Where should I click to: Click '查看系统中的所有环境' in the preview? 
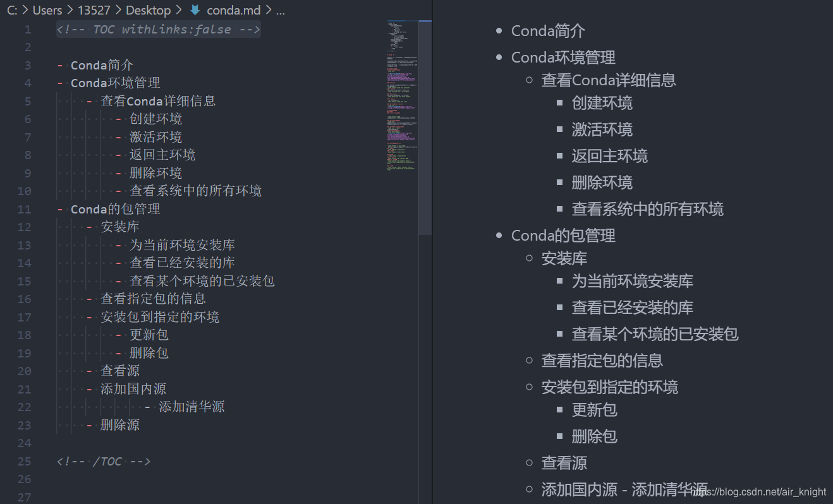[x=648, y=209]
